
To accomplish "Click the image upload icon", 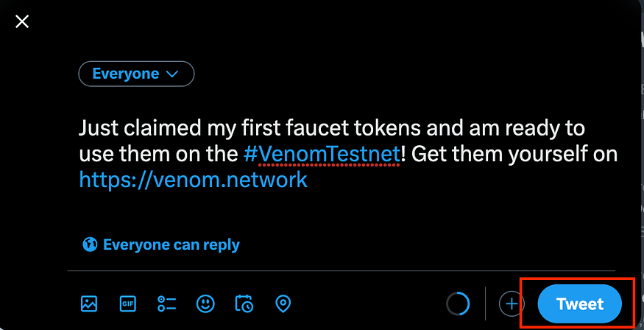I will (x=89, y=303).
